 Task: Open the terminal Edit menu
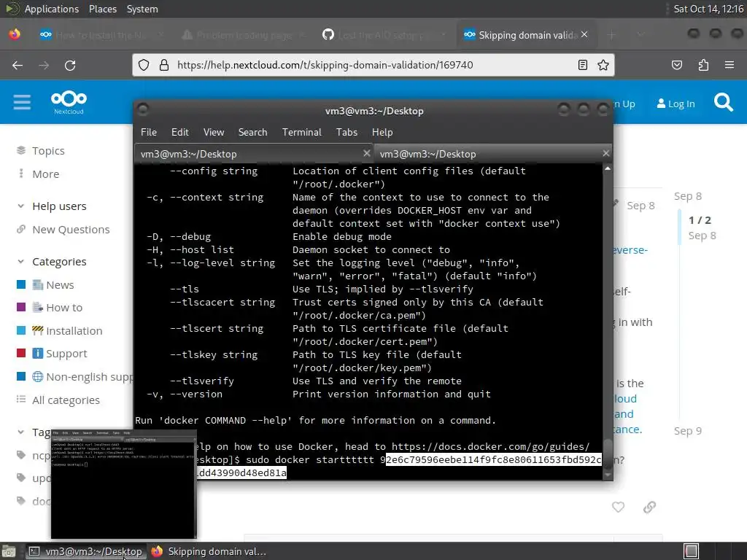coord(179,132)
